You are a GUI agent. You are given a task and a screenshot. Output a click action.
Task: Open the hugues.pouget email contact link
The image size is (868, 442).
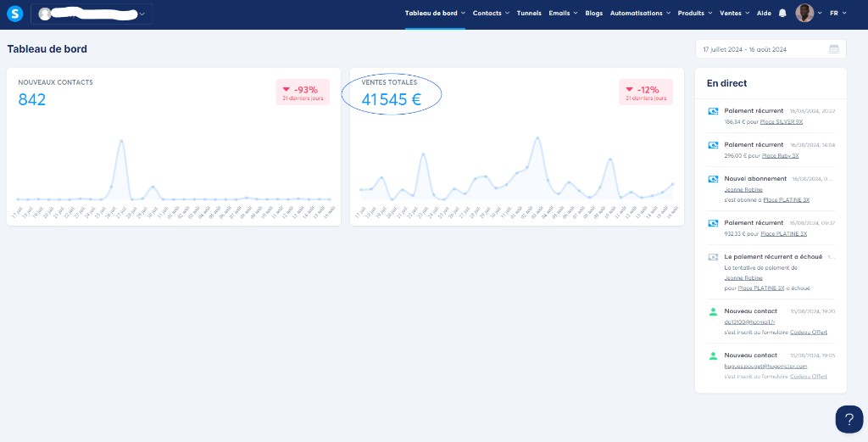pyautogui.click(x=765, y=366)
